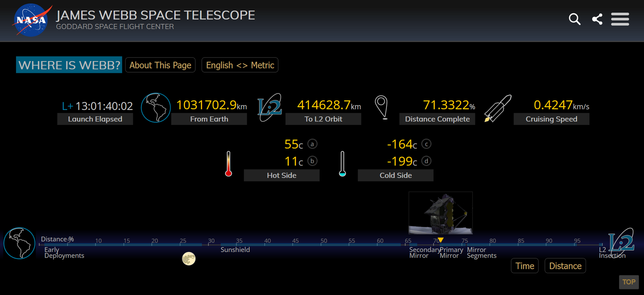Screen dimensions: 644x295
Task: Open About This Page
Action: pyautogui.click(x=160, y=65)
